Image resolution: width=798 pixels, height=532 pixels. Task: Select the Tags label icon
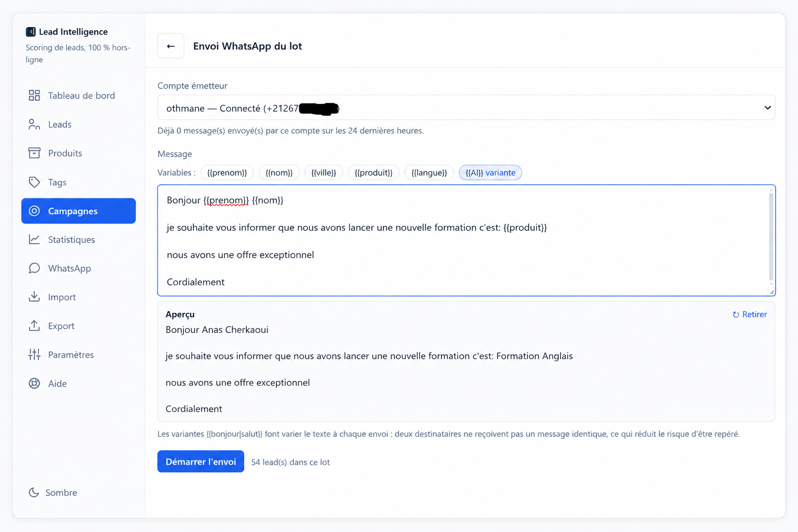[x=34, y=182]
